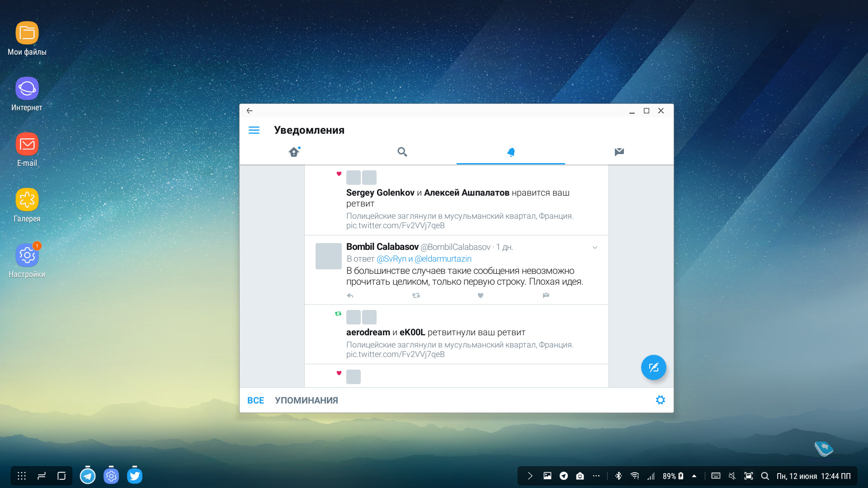
Task: Send Bombil Calabasov's tweet via message
Action: [546, 296]
